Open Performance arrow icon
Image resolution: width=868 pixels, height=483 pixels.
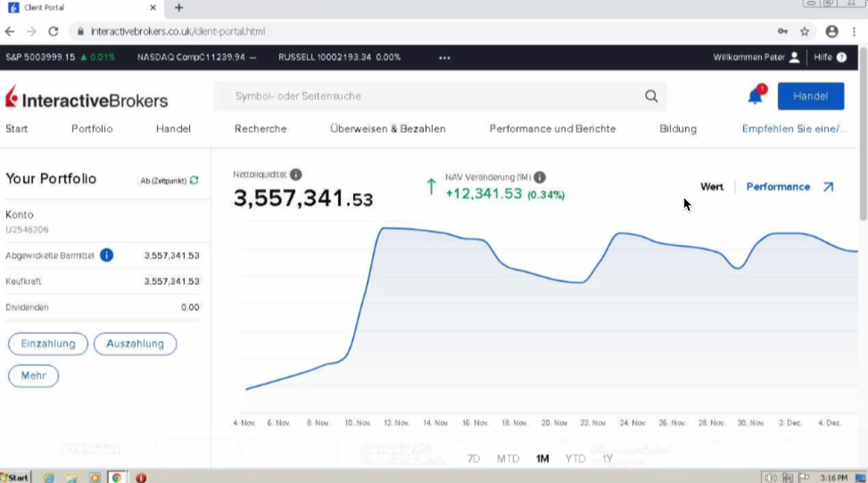point(828,187)
